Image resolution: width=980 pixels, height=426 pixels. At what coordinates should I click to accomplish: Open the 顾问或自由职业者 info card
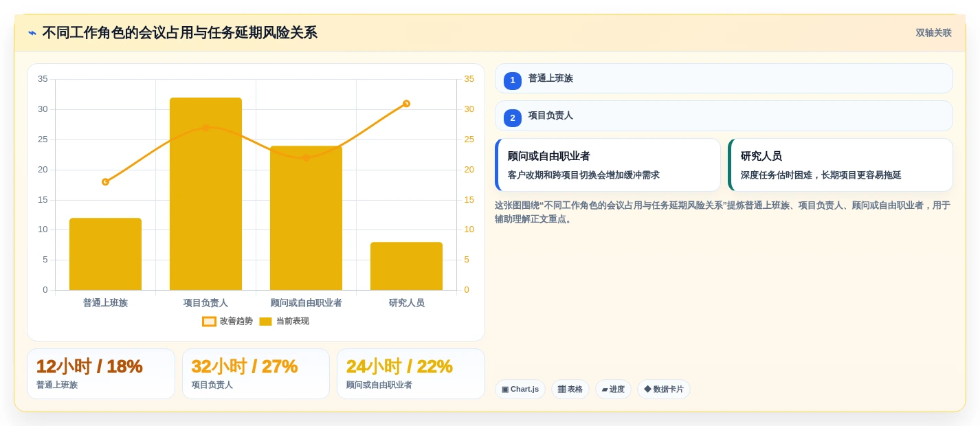point(608,165)
